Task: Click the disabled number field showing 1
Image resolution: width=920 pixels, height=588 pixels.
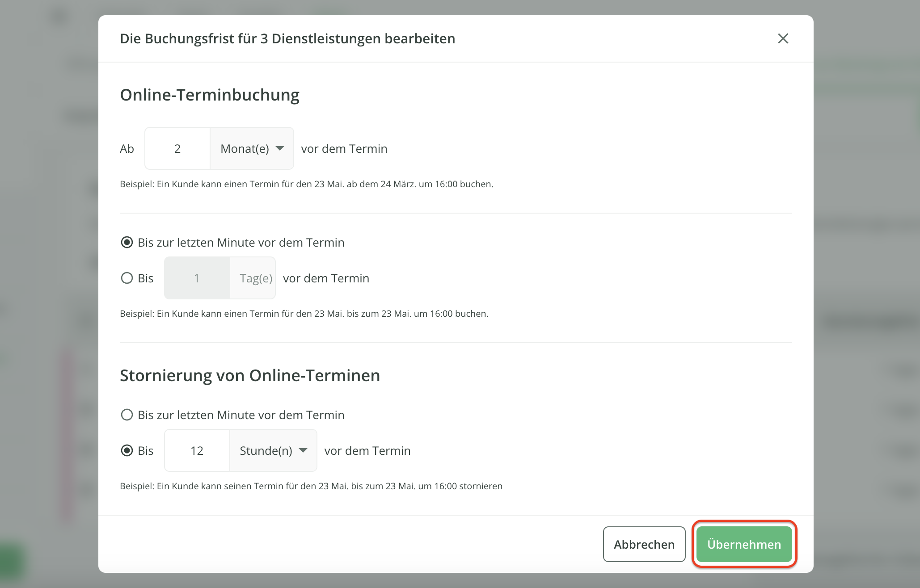Action: [x=197, y=278]
